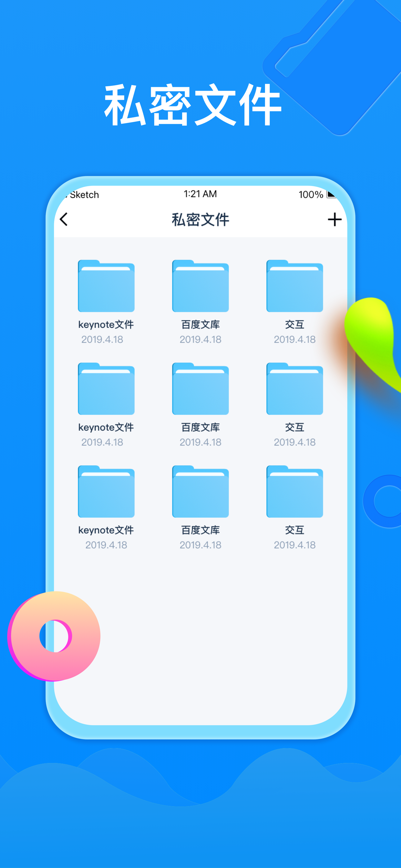Click date under second-row keynote文件
This screenshot has height=868, width=401.
coord(102,442)
